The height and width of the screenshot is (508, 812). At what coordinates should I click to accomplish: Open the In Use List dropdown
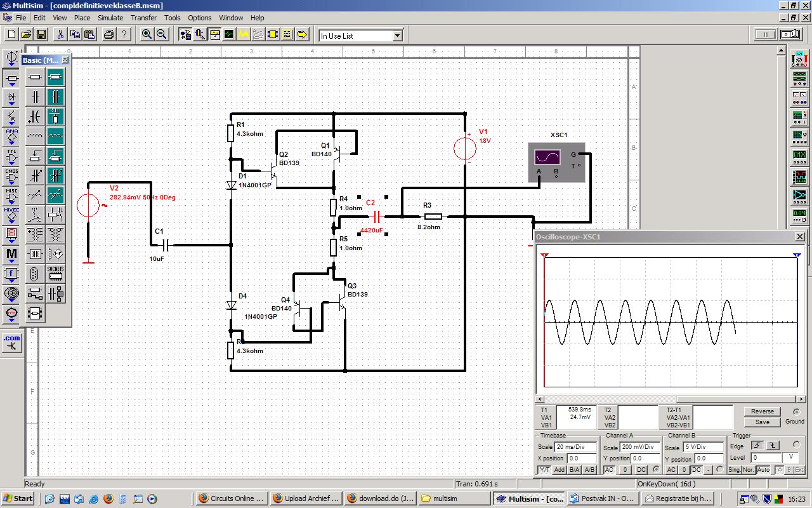click(x=397, y=36)
